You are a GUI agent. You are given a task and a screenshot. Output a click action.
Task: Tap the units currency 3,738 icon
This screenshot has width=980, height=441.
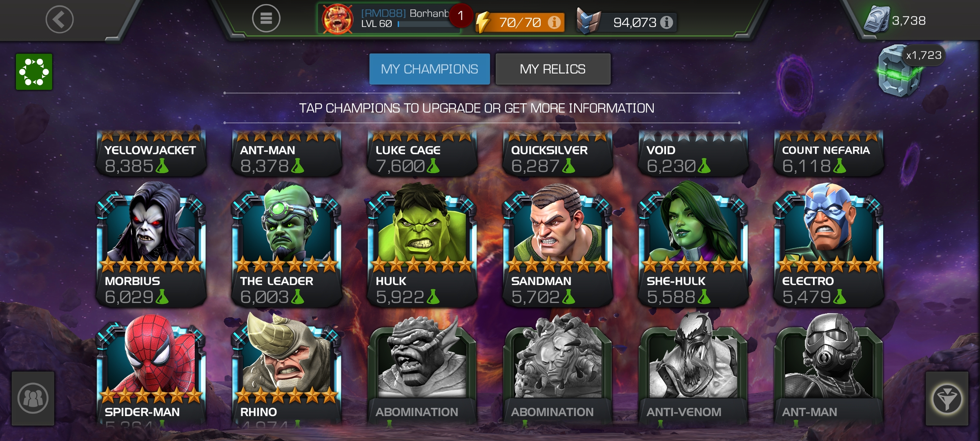pyautogui.click(x=877, y=20)
